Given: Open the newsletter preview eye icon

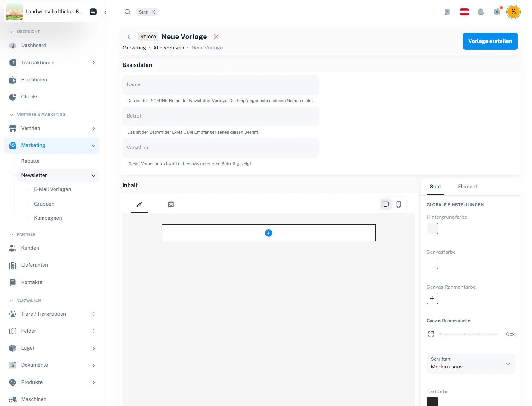Looking at the screenshot, I should click(171, 204).
